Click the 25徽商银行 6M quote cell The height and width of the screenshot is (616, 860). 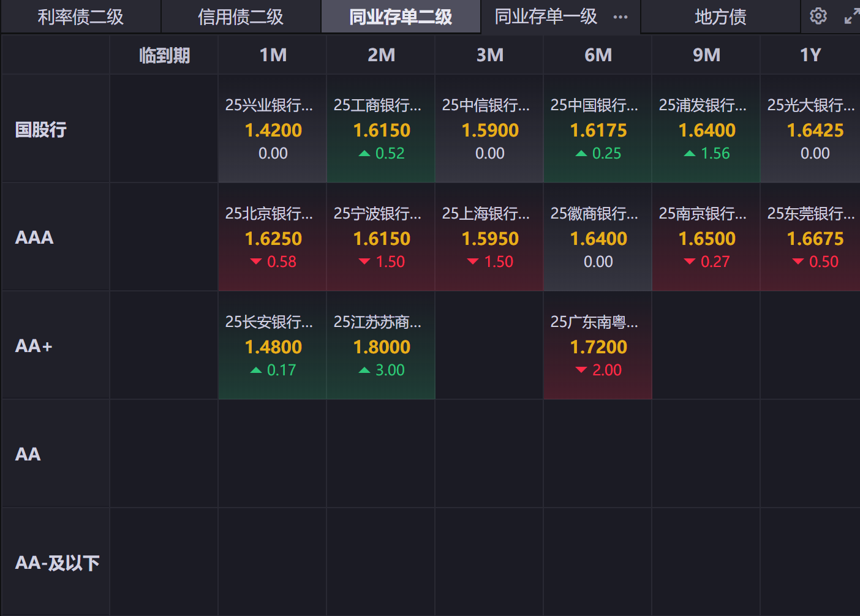[x=598, y=238]
